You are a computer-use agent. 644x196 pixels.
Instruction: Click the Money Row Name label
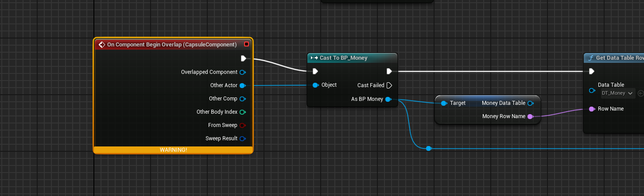504,116
